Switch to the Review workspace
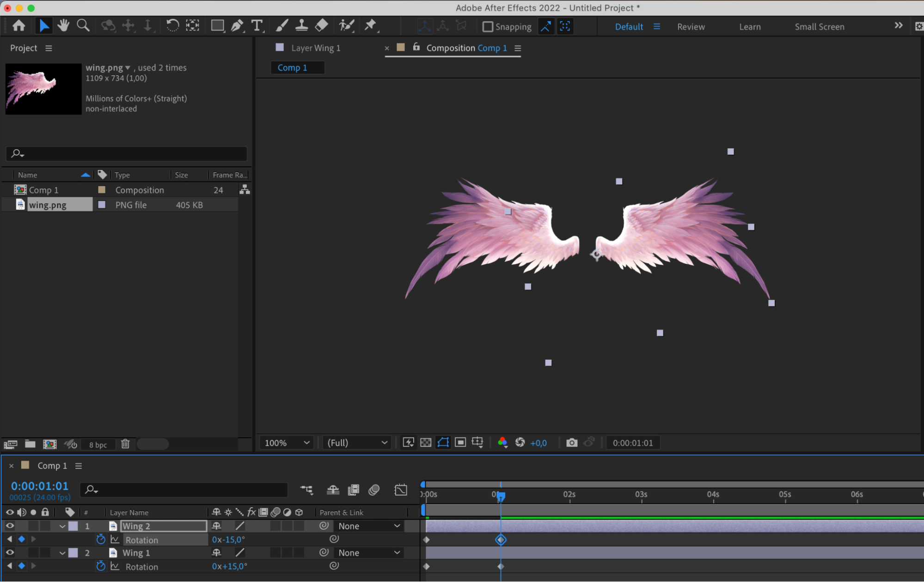Image resolution: width=924 pixels, height=582 pixels. pyautogui.click(x=691, y=27)
